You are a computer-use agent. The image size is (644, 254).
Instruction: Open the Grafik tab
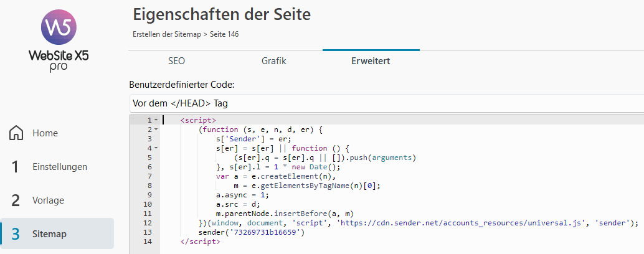click(273, 61)
